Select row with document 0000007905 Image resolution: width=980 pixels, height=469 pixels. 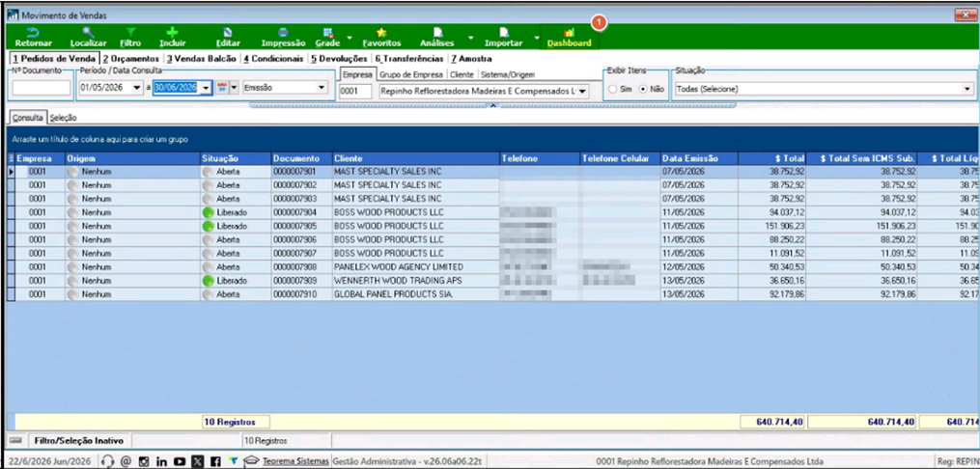coord(490,226)
